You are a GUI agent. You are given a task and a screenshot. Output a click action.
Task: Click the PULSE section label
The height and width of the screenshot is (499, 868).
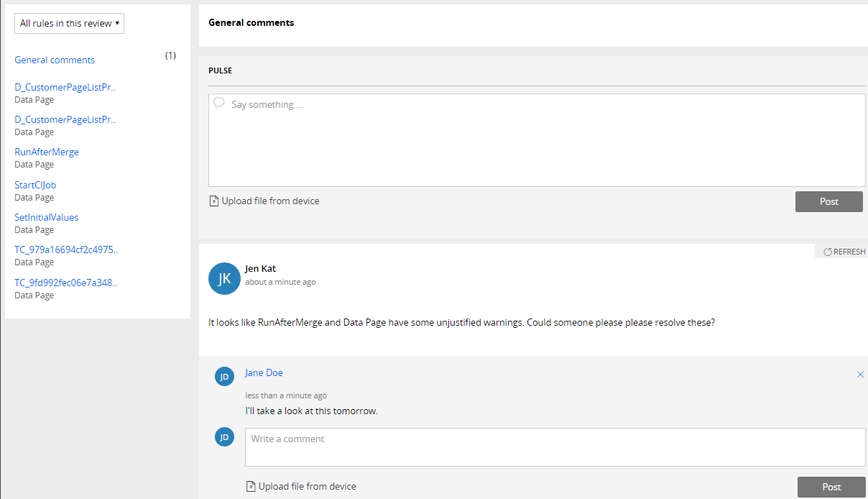(x=221, y=70)
